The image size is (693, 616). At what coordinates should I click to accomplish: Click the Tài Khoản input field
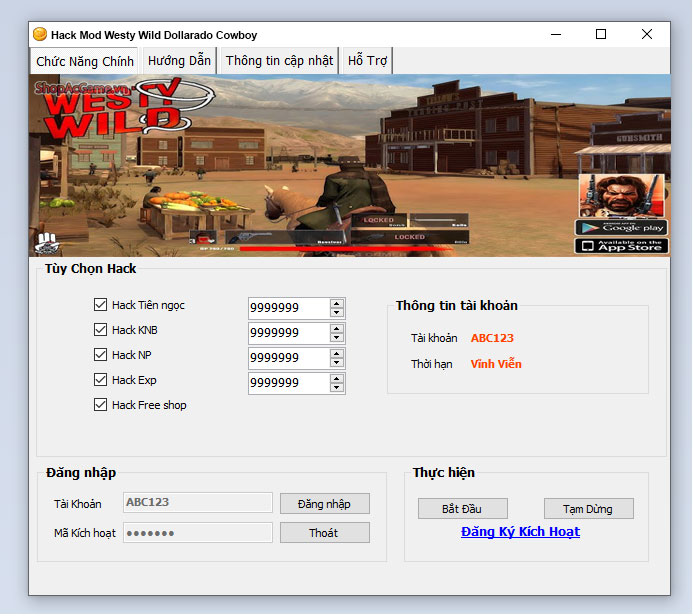point(198,502)
